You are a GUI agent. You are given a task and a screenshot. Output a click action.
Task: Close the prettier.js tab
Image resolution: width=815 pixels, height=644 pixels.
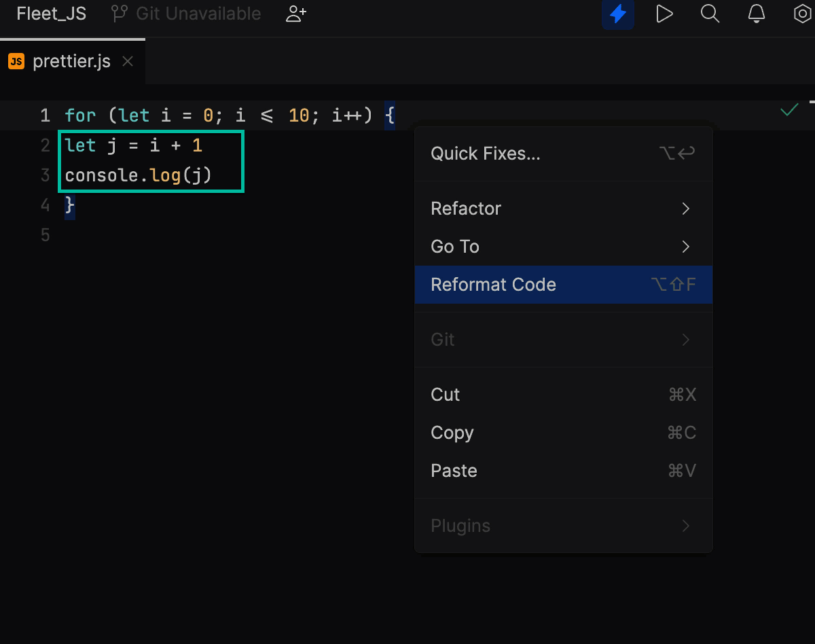click(x=128, y=60)
